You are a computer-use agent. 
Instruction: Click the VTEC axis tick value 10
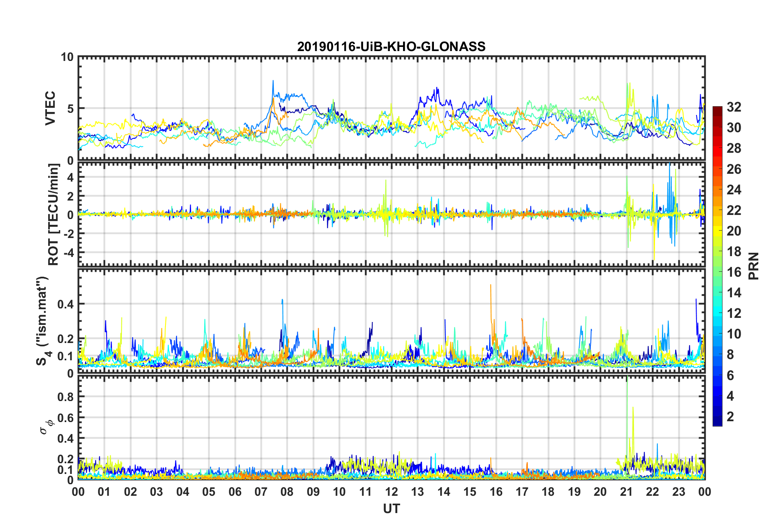pos(67,57)
